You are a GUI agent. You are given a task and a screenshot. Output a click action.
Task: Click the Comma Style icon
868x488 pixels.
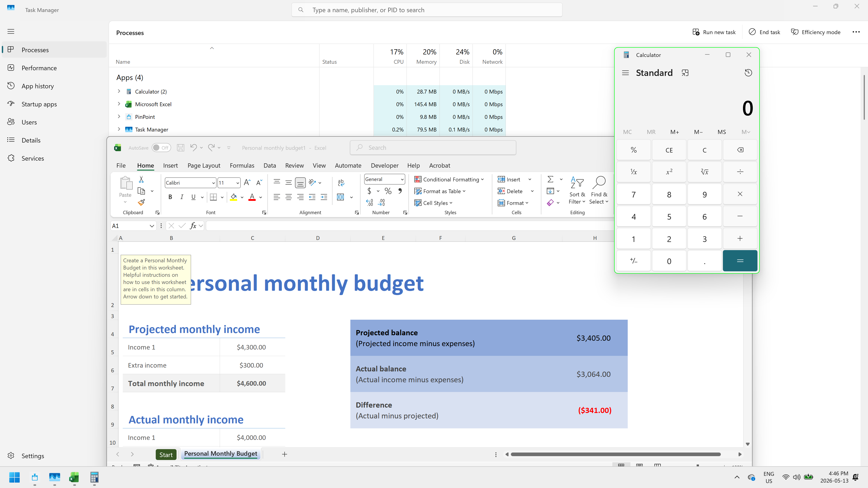(400, 191)
